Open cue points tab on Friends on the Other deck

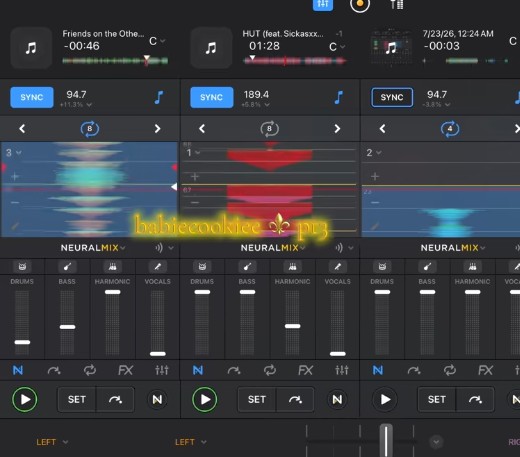54,370
